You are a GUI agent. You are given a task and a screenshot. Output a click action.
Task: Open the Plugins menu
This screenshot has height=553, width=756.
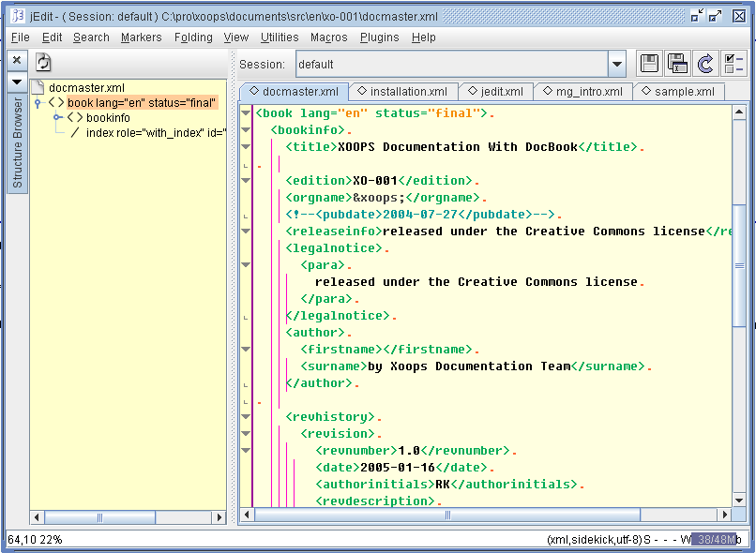[380, 37]
